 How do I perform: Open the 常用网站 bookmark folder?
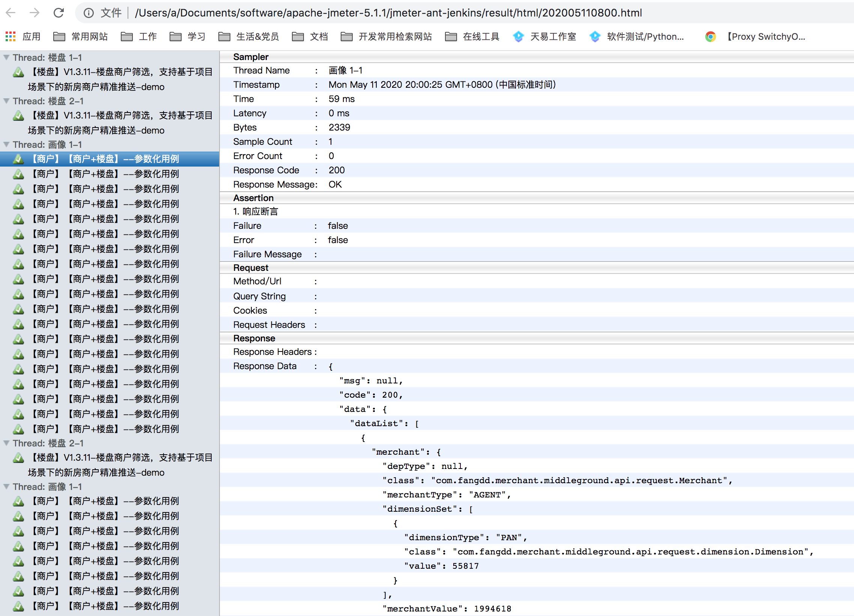point(81,36)
